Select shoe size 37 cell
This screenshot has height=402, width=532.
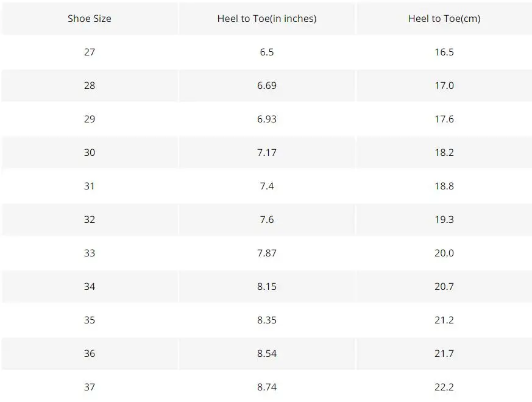[x=89, y=387]
